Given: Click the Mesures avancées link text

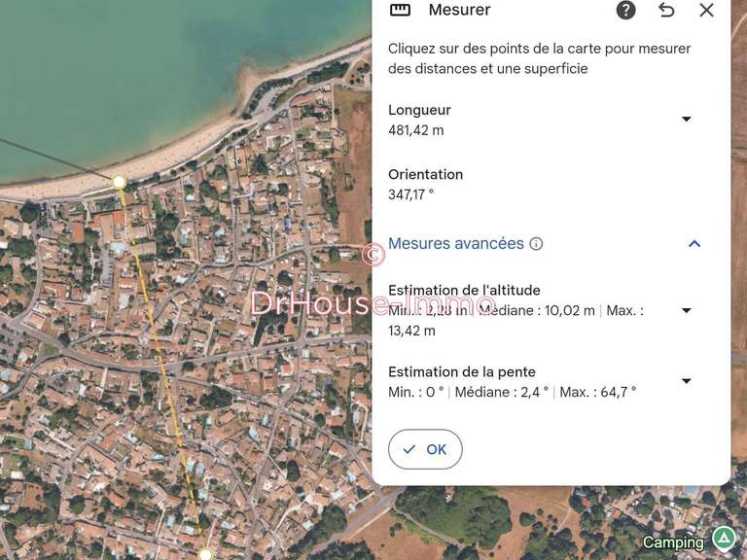Looking at the screenshot, I should click(456, 244).
